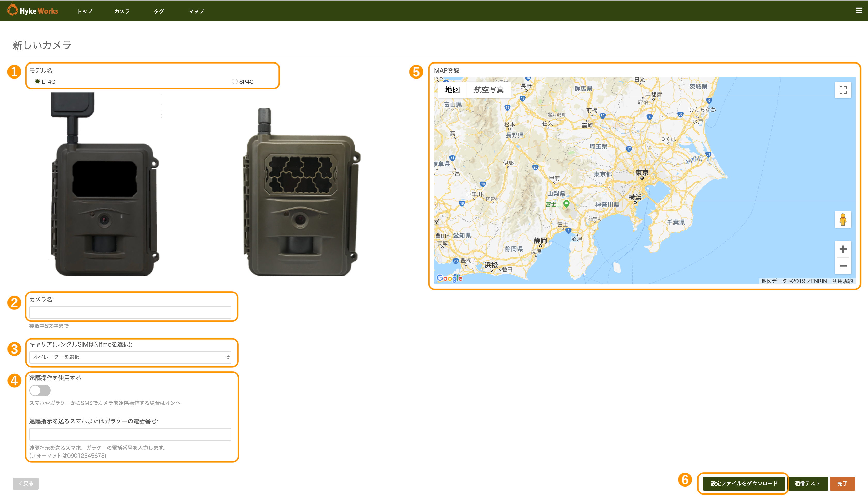Click the Google logo on map
This screenshot has width=868, height=502.
pyautogui.click(x=449, y=278)
